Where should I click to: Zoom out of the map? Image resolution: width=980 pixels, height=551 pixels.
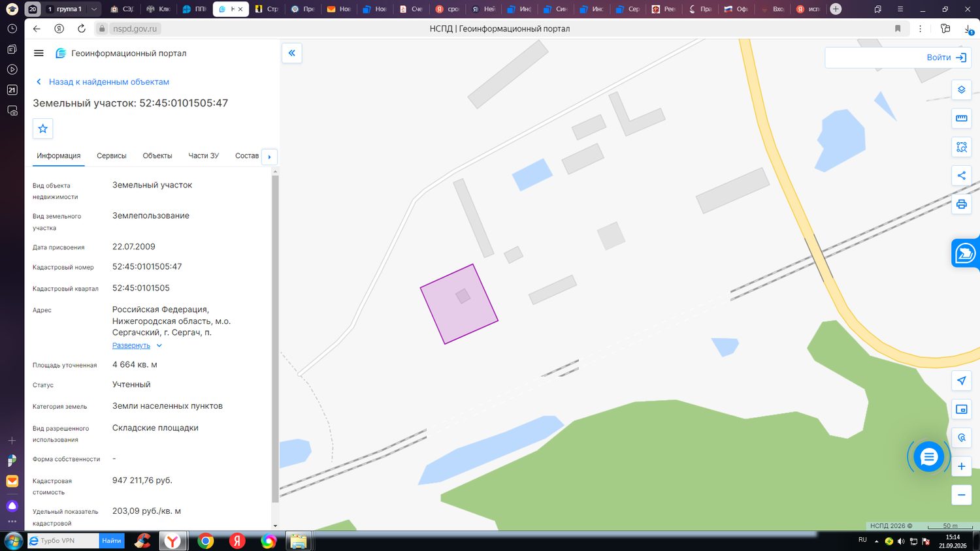coord(961,495)
